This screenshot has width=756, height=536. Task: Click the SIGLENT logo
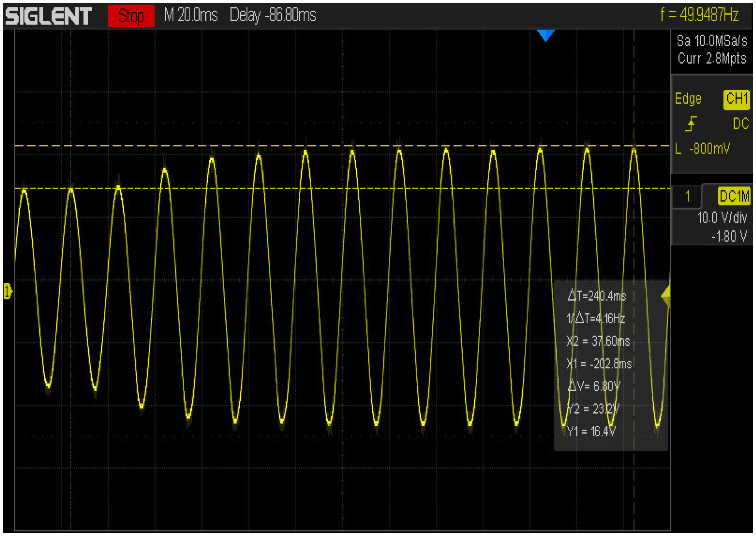pyautogui.click(x=48, y=16)
